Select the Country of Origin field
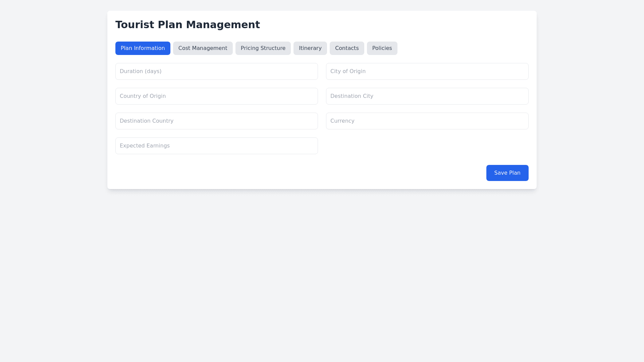Viewport: 644px width, 362px height. tap(216, 96)
